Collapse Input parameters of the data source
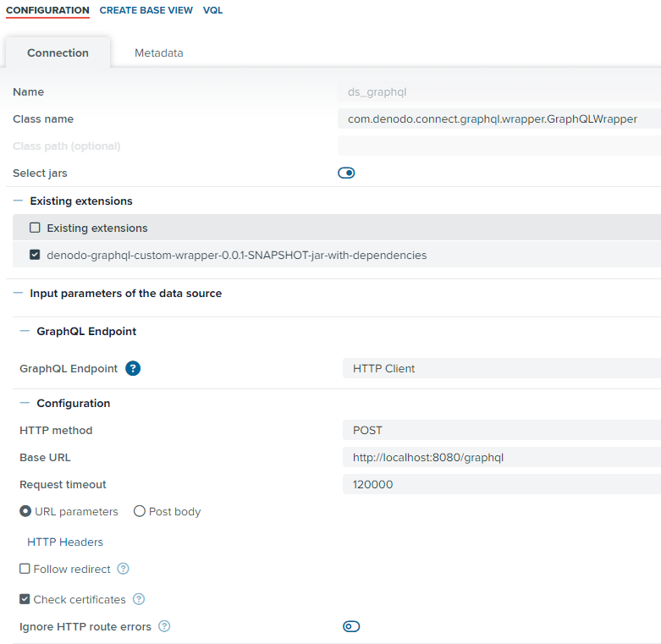Viewport: 661px width, 644px height. tap(18, 293)
